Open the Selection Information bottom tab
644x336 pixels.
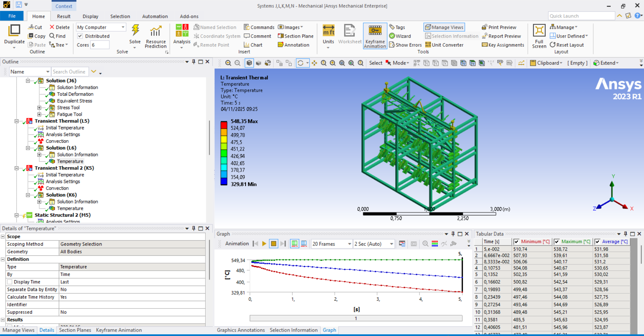click(x=293, y=330)
